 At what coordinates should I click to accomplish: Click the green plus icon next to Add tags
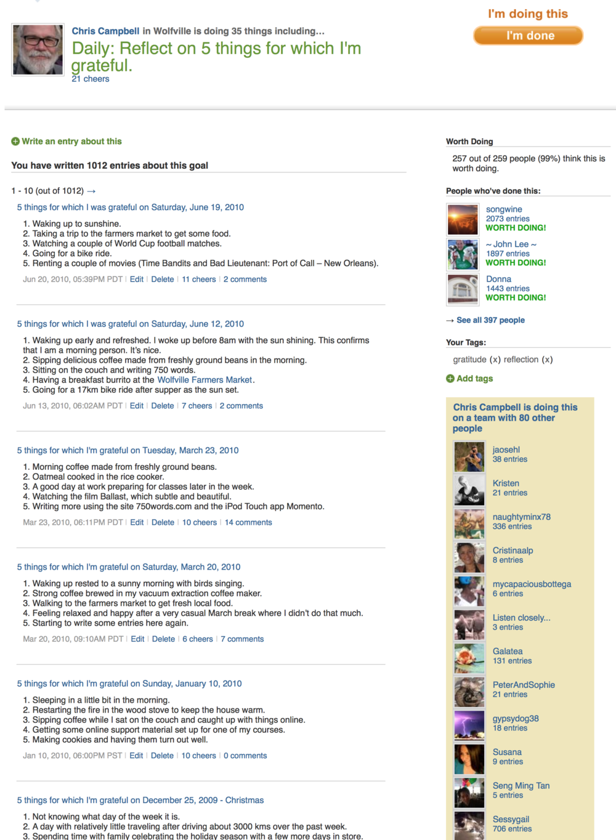coord(450,379)
